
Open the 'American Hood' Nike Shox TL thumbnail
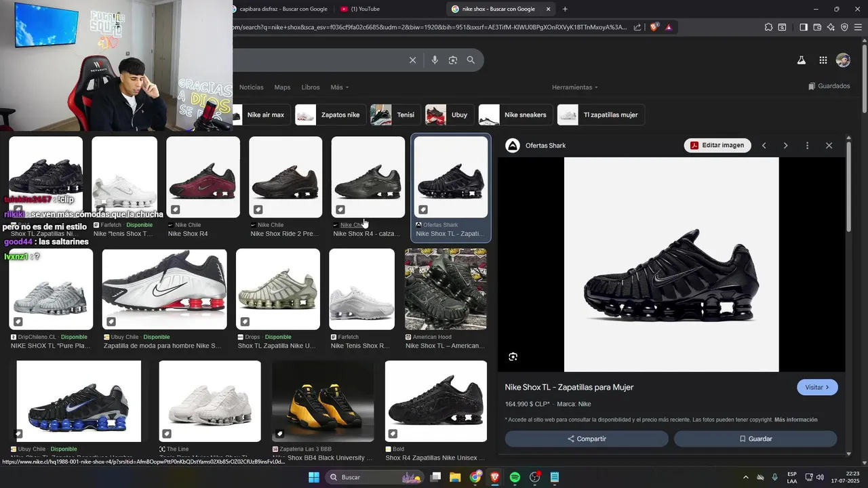[446, 289]
